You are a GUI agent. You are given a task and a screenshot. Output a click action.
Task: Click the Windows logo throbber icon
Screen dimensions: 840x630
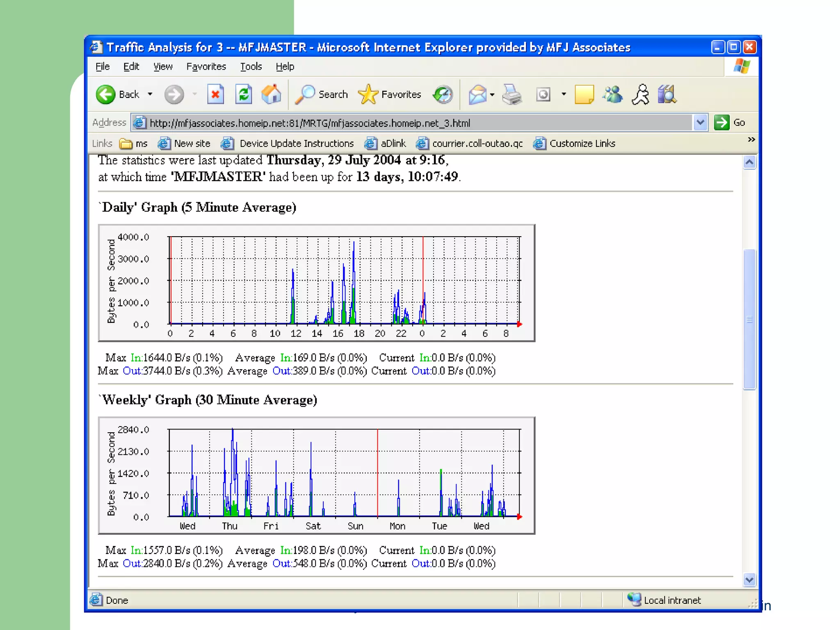coord(742,66)
